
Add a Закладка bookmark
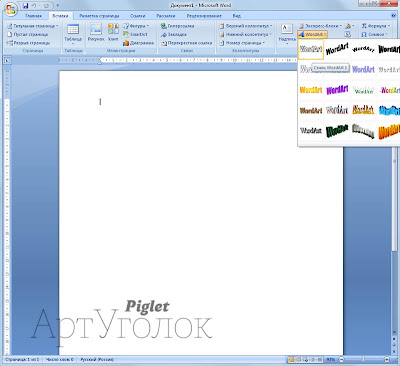(173, 34)
